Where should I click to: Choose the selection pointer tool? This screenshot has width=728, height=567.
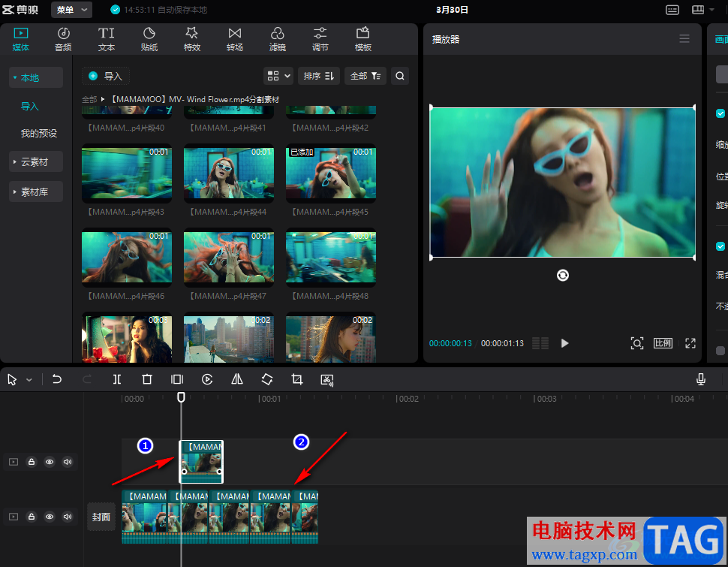pyautogui.click(x=12, y=380)
